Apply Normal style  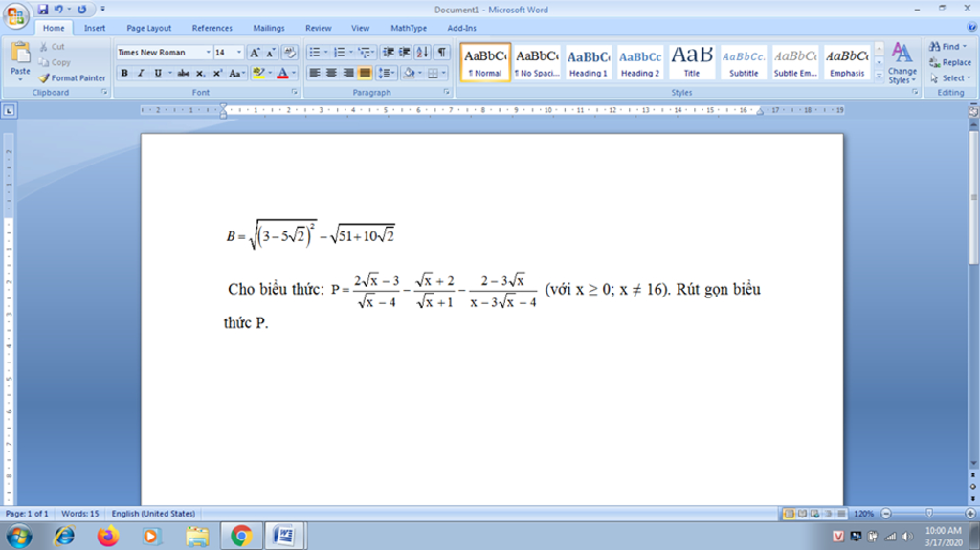point(485,62)
